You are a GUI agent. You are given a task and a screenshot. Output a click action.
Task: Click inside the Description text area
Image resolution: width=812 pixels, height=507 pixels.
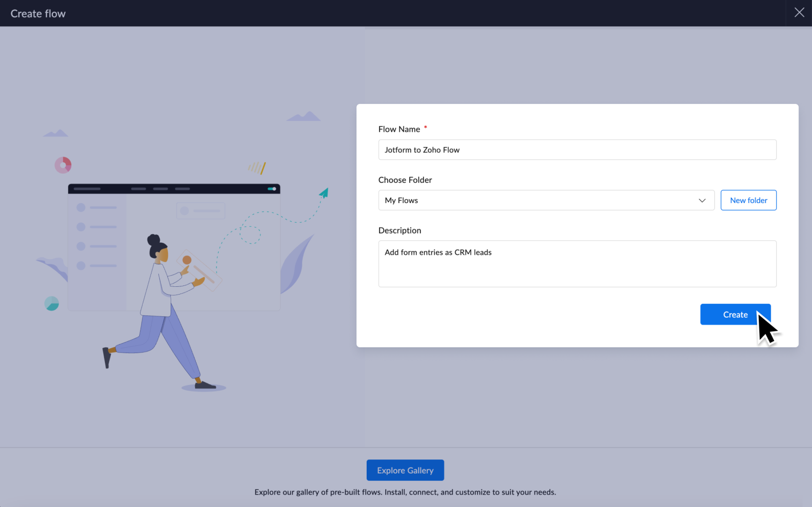(x=577, y=264)
